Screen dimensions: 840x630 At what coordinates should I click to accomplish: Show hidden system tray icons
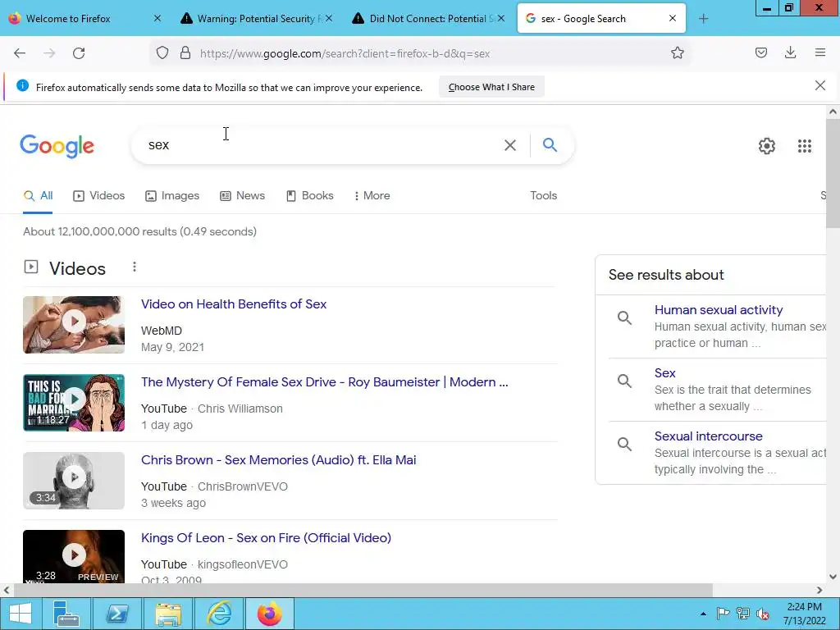703,614
